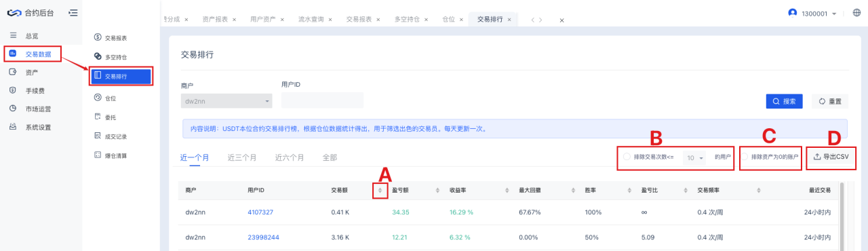Viewport: 868px width, 251px height.
Task: Click the globe language icon
Action: point(856,12)
